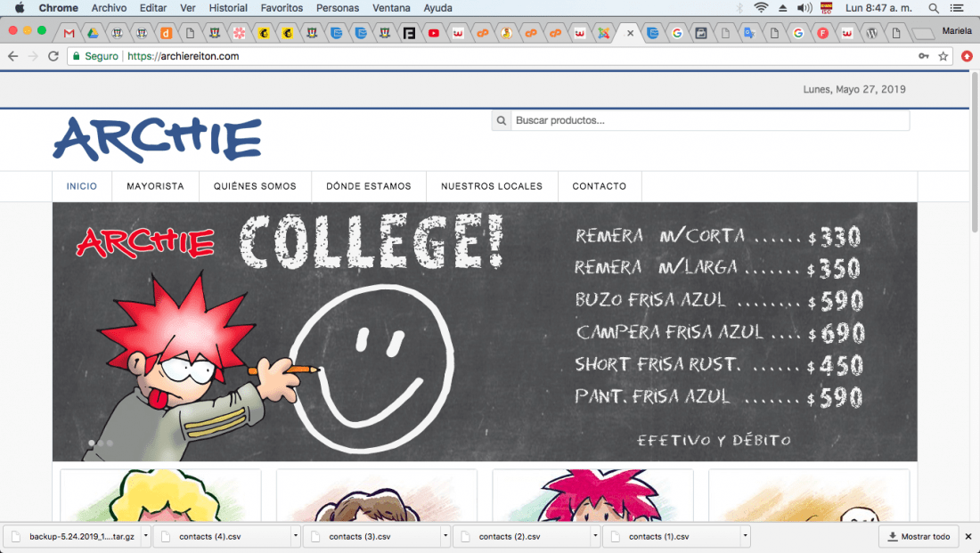Open the Ventana menu

pos(391,8)
